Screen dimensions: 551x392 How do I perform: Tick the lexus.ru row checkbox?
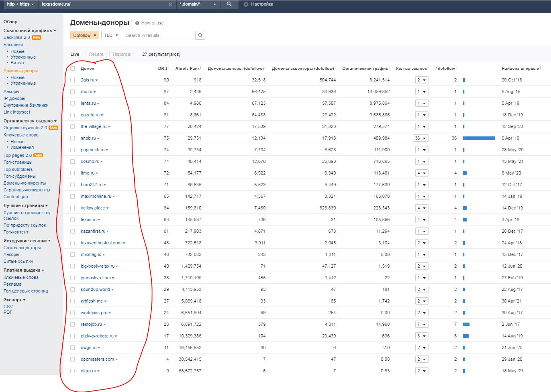(73, 220)
